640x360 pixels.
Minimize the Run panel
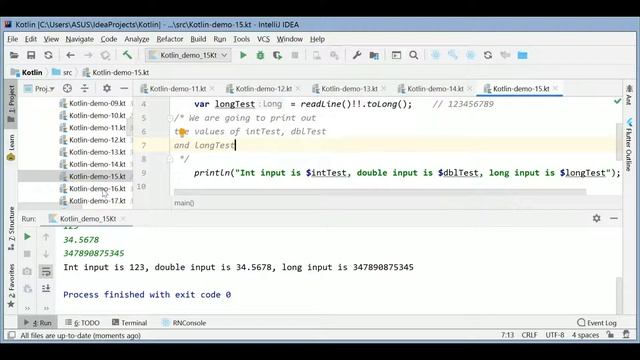[614, 218]
